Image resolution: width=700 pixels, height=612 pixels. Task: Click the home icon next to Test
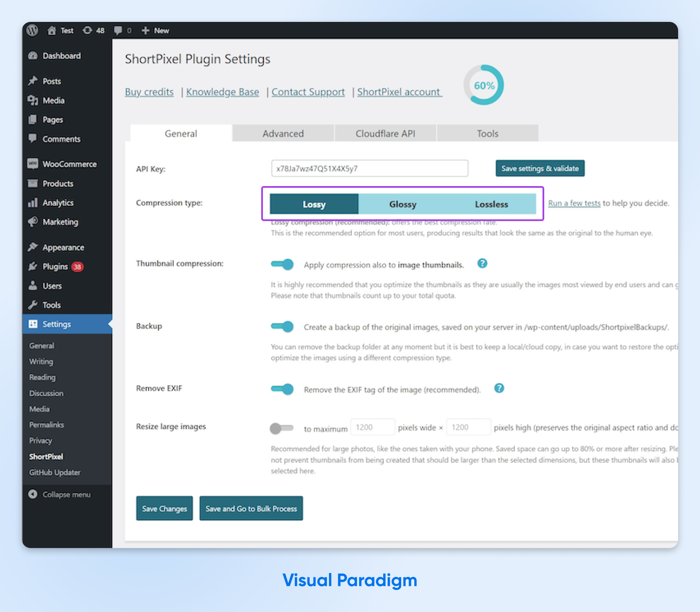pos(52,31)
